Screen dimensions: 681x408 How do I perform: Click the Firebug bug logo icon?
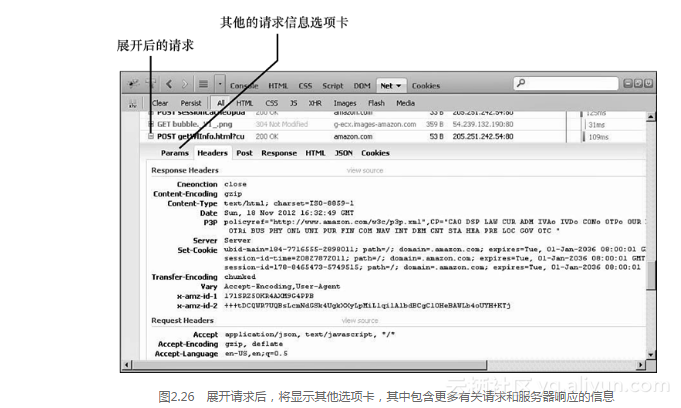[x=133, y=84]
